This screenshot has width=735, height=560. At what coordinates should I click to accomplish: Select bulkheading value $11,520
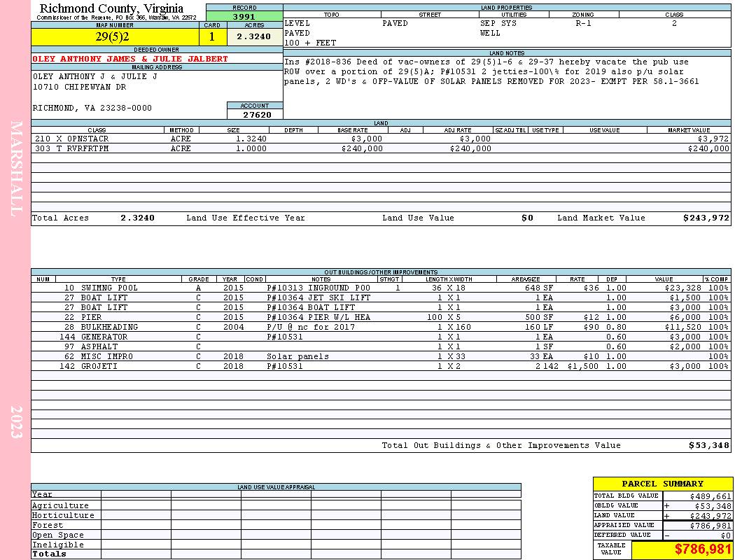[x=683, y=327]
